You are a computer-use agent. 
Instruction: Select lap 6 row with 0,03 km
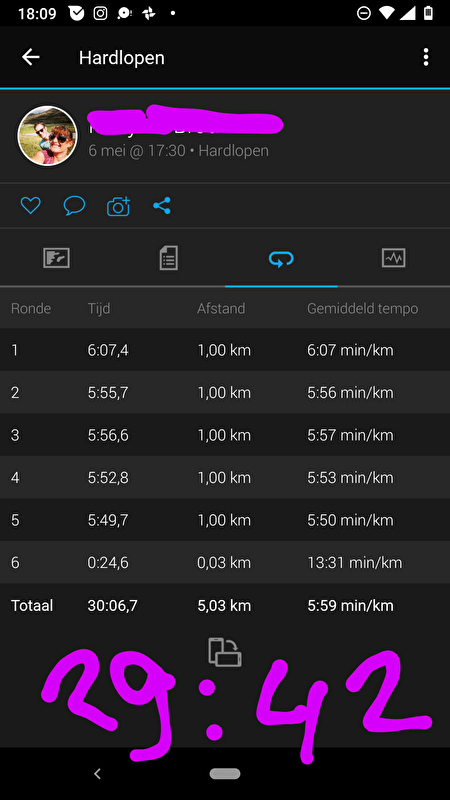[x=225, y=562]
